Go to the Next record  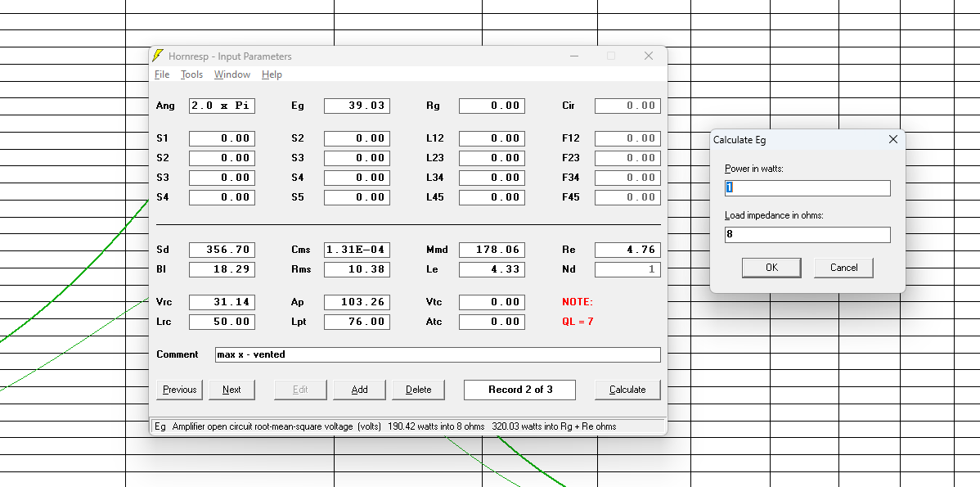232,390
